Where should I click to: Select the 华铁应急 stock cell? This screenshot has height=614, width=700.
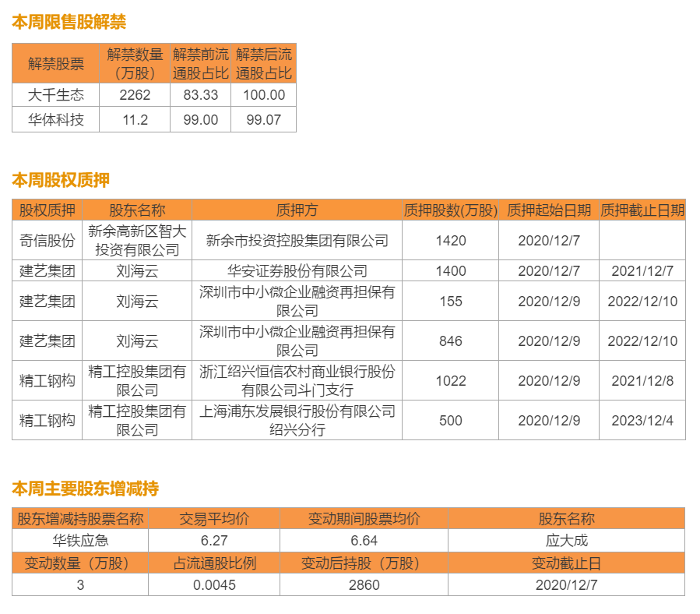80,541
